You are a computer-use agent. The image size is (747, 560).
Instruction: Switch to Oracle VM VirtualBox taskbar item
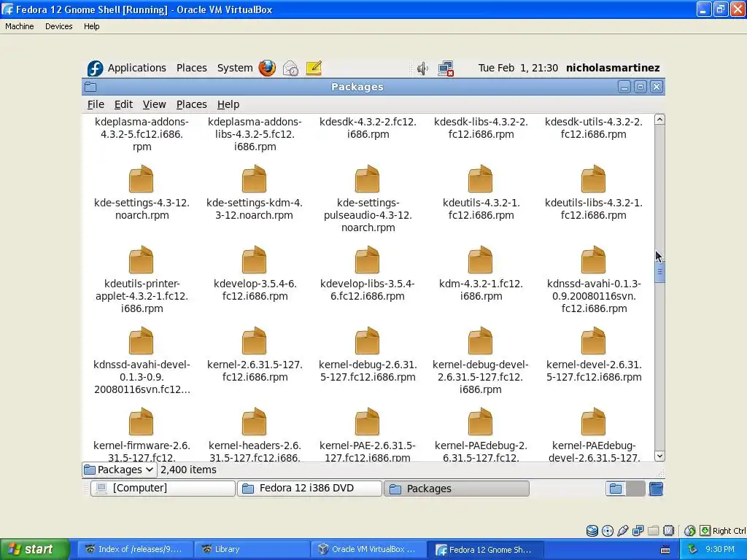[x=369, y=549]
